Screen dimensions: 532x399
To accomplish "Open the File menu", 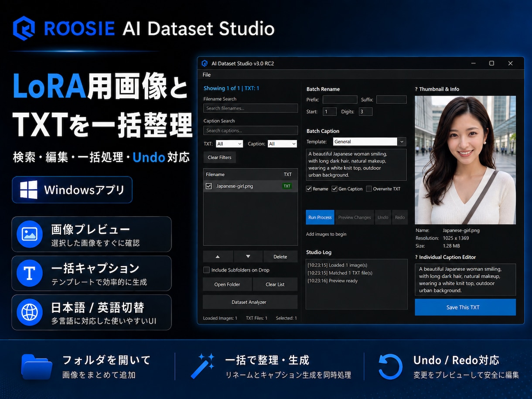I will coord(207,75).
